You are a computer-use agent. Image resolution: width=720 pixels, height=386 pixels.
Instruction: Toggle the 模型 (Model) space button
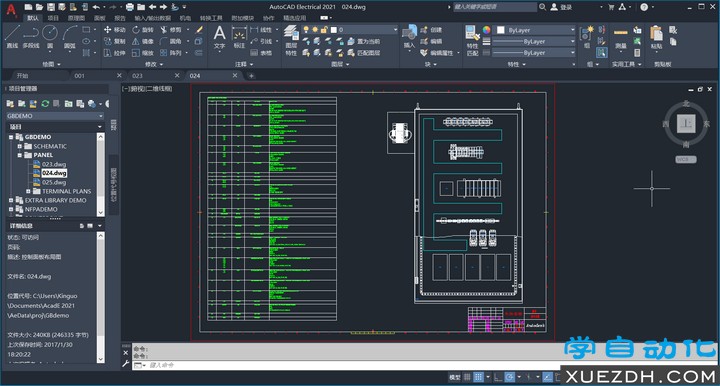coord(455,377)
